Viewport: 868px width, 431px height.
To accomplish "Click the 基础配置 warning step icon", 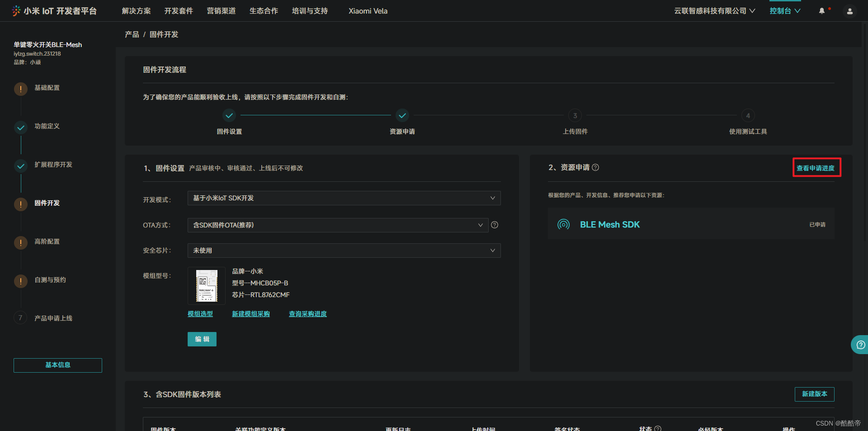I will 21,89.
